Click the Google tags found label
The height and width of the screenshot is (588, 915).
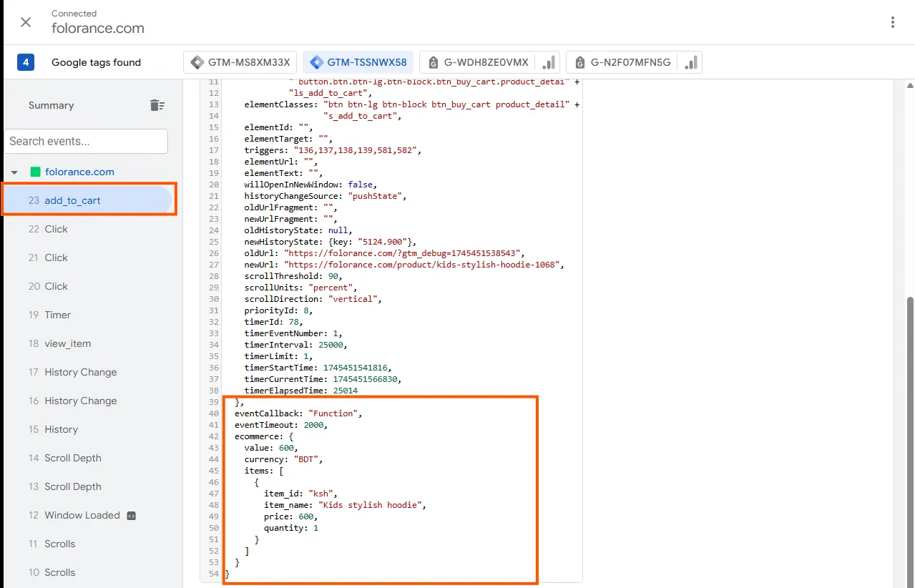(x=96, y=62)
